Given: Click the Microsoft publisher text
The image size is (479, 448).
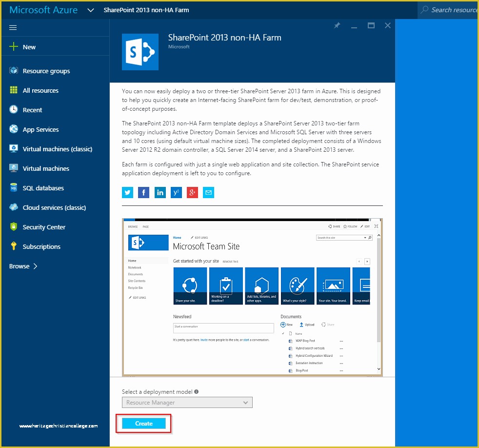Looking at the screenshot, I should (179, 47).
